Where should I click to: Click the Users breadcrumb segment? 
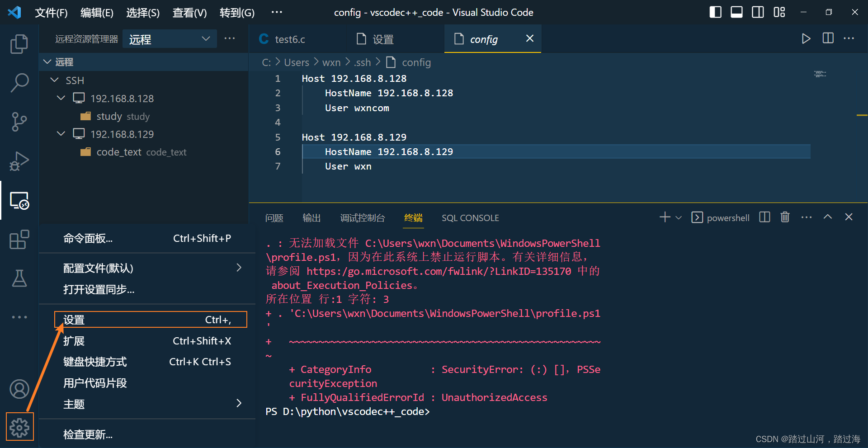pos(297,62)
